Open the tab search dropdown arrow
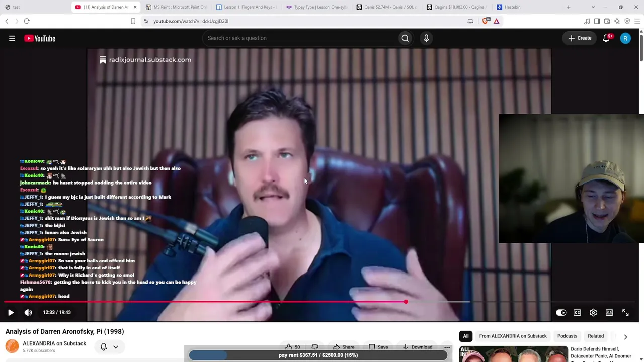This screenshot has width=644, height=362. pyautogui.click(x=593, y=7)
